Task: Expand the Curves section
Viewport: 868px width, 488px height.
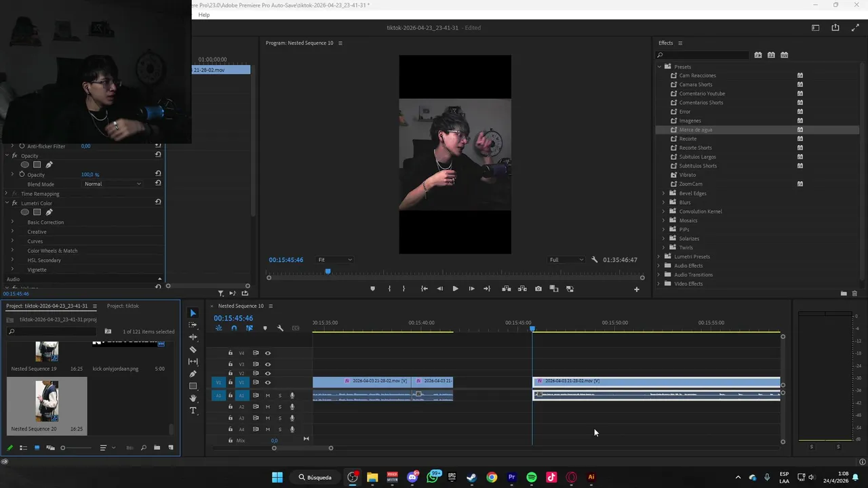Action: tap(12, 241)
